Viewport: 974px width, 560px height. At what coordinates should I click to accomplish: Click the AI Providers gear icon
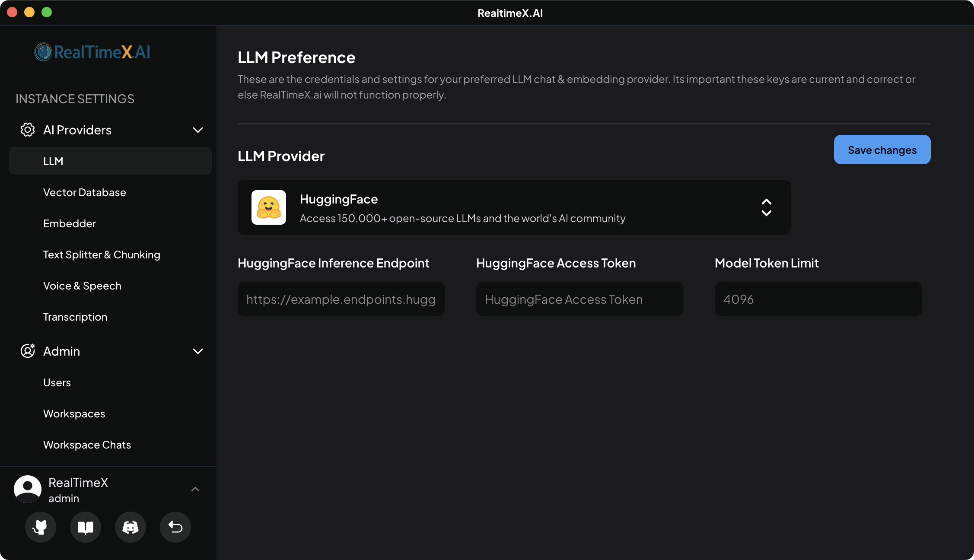[x=27, y=130]
